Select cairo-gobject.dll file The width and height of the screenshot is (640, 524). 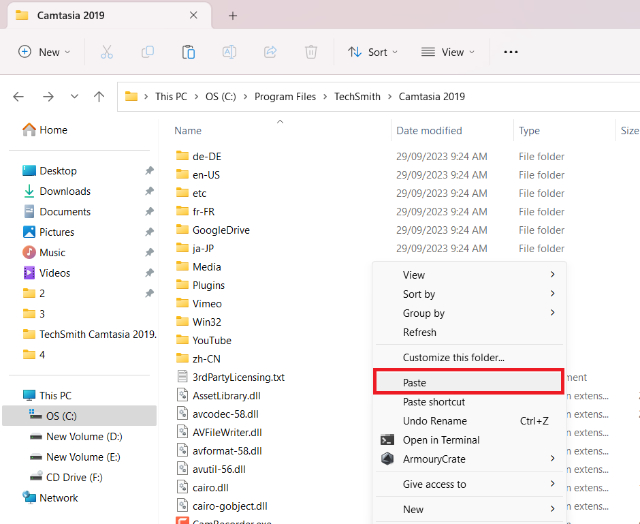(222, 506)
